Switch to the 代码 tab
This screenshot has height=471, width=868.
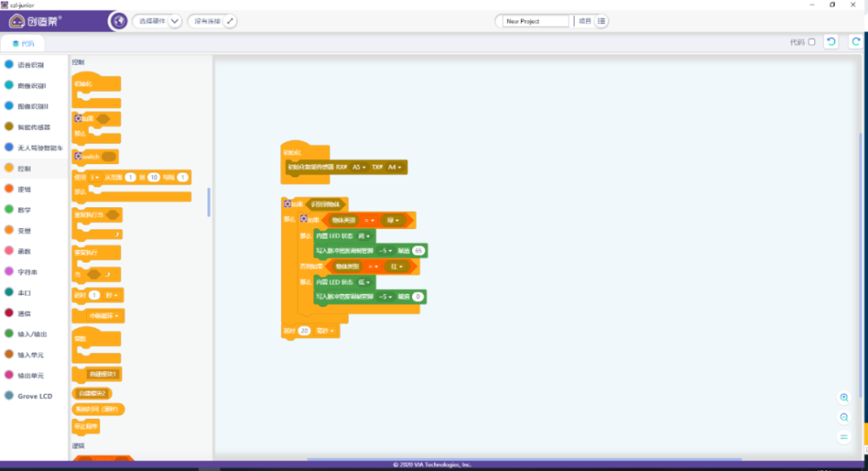click(23, 43)
